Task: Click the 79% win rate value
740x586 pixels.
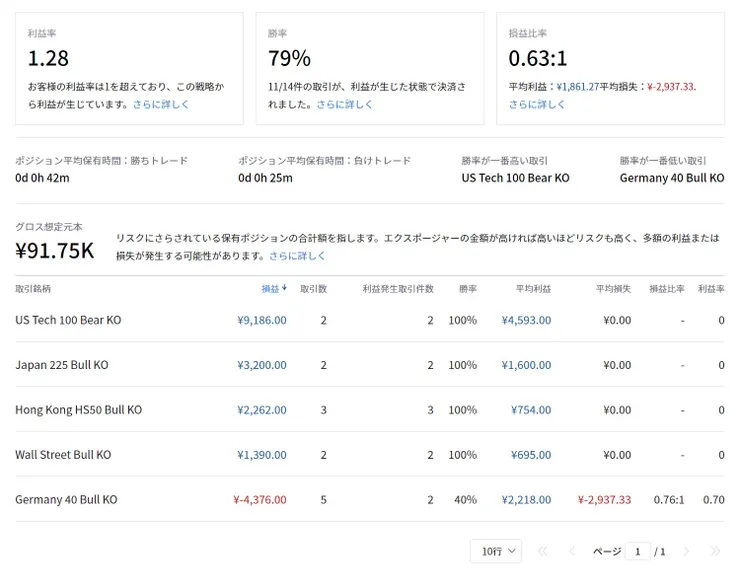Action: (289, 59)
